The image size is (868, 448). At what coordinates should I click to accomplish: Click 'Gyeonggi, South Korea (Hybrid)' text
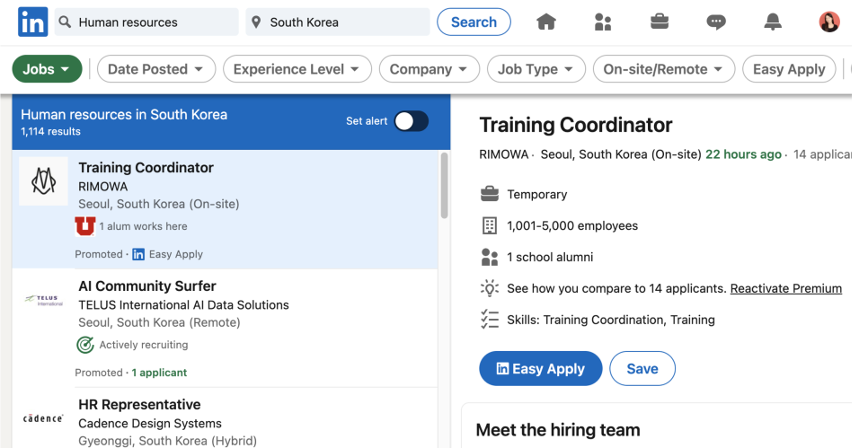coord(168,441)
